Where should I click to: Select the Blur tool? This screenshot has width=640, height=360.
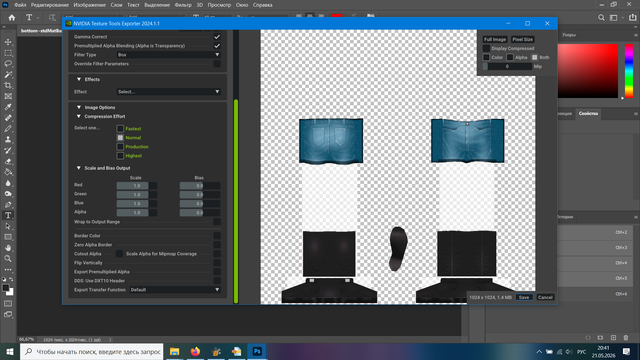point(8,183)
